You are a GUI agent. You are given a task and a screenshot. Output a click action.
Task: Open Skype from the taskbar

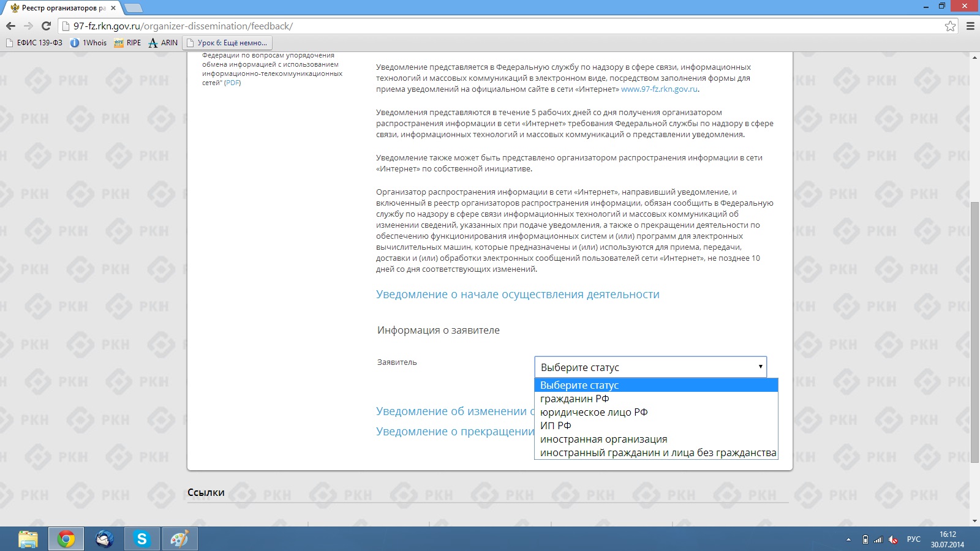click(142, 539)
